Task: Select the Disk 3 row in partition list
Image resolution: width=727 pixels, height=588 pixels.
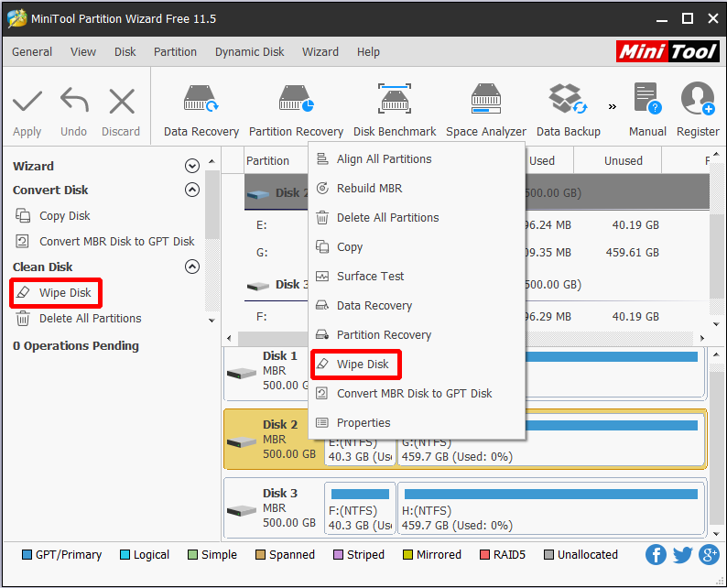Action: pyautogui.click(x=477, y=284)
